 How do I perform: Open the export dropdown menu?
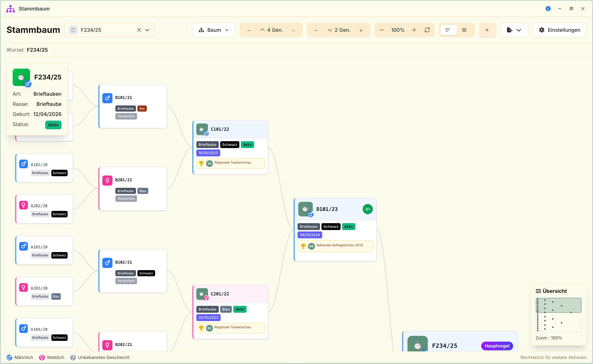(514, 30)
